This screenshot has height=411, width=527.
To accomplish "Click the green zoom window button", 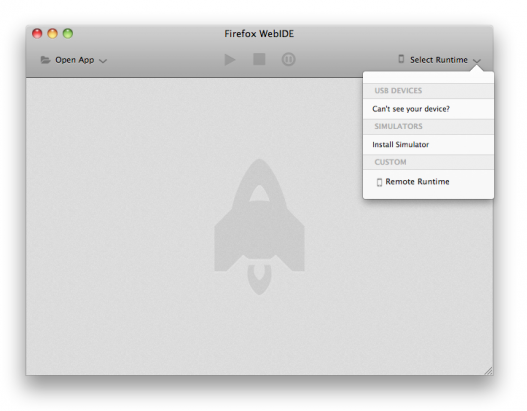I will click(x=68, y=34).
